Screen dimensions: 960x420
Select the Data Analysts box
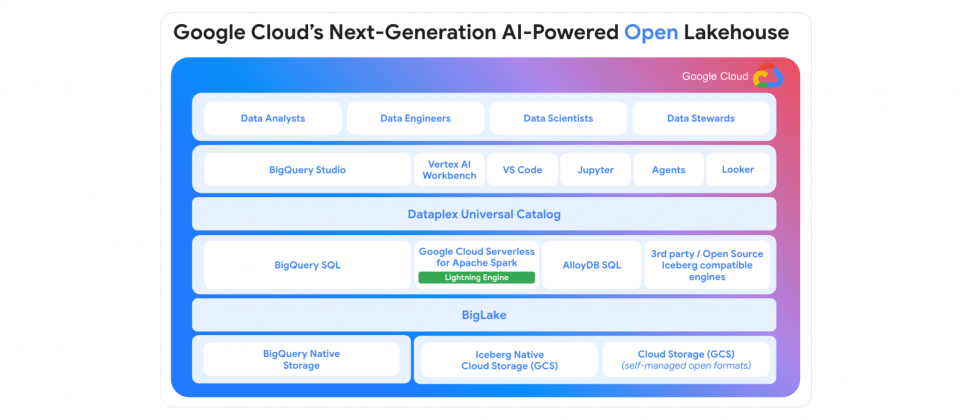tap(272, 118)
